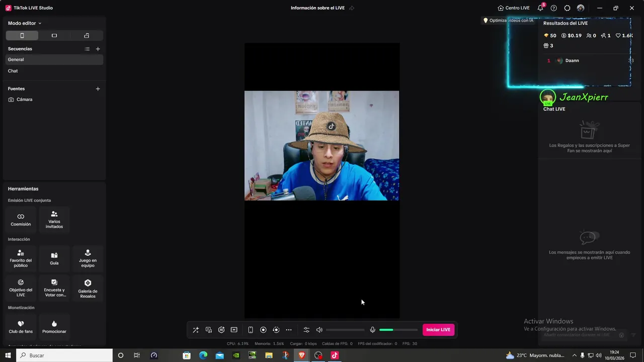Adjust the speaker volume slider

coord(345,330)
